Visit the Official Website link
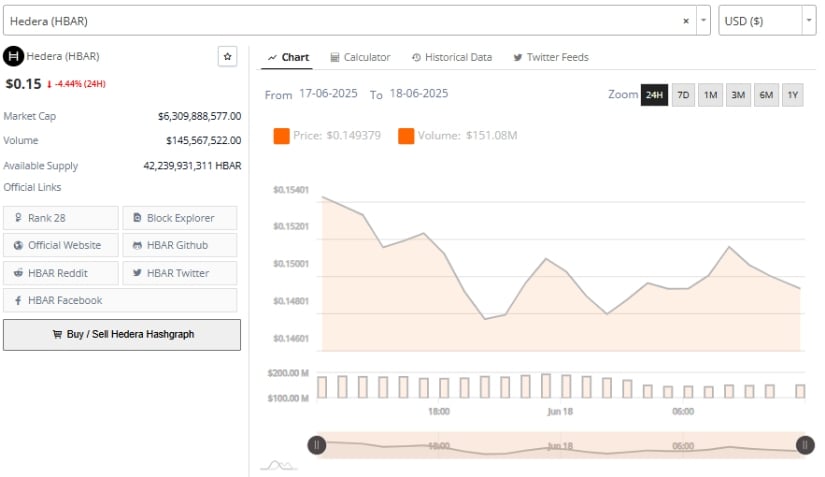 61,245
